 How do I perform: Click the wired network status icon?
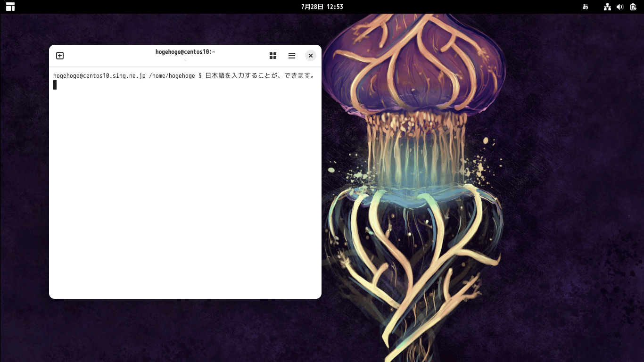607,7
